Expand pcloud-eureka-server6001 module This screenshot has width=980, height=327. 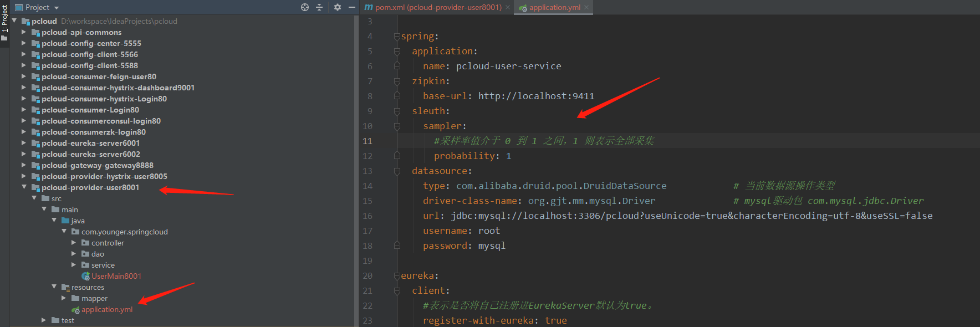(24, 143)
